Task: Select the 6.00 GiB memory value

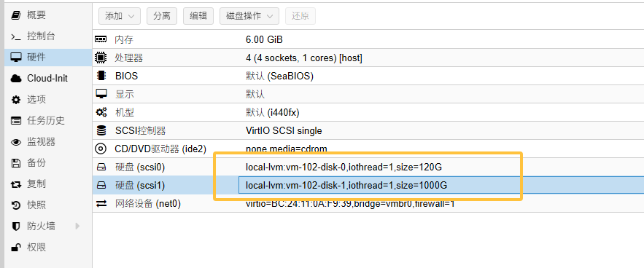Action: click(x=264, y=40)
